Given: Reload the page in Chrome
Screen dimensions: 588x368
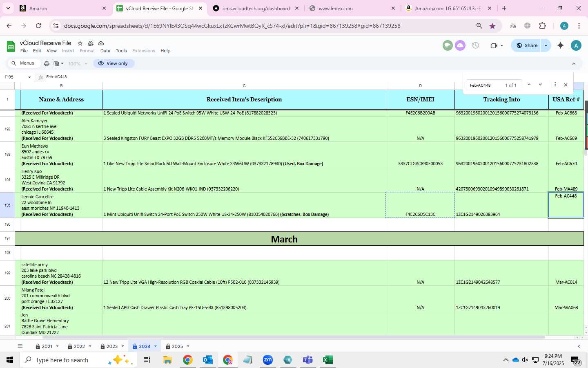Looking at the screenshot, I should (x=38, y=26).
